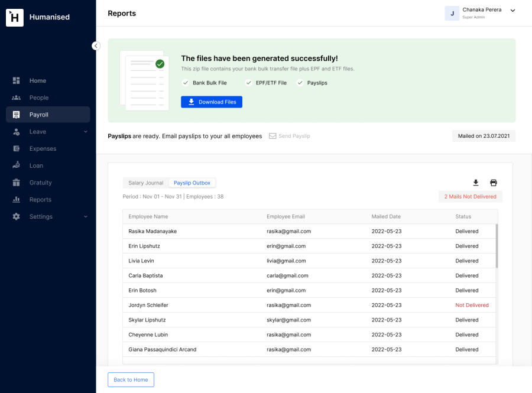Expand the Settings submenu chevron

[x=86, y=216]
